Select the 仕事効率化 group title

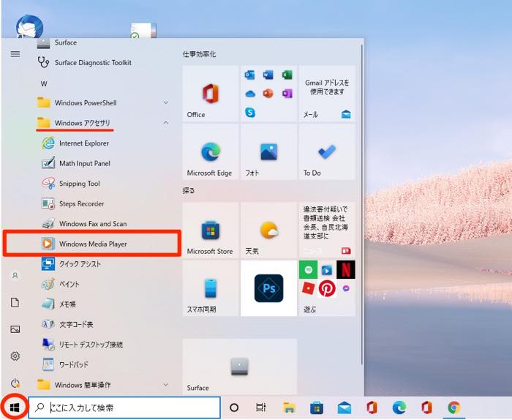click(x=199, y=54)
